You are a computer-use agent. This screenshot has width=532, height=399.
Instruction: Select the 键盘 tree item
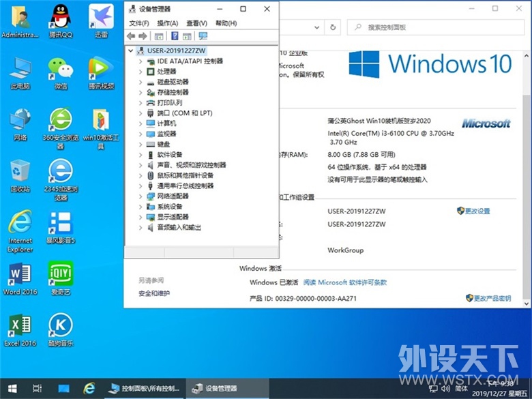click(164, 145)
